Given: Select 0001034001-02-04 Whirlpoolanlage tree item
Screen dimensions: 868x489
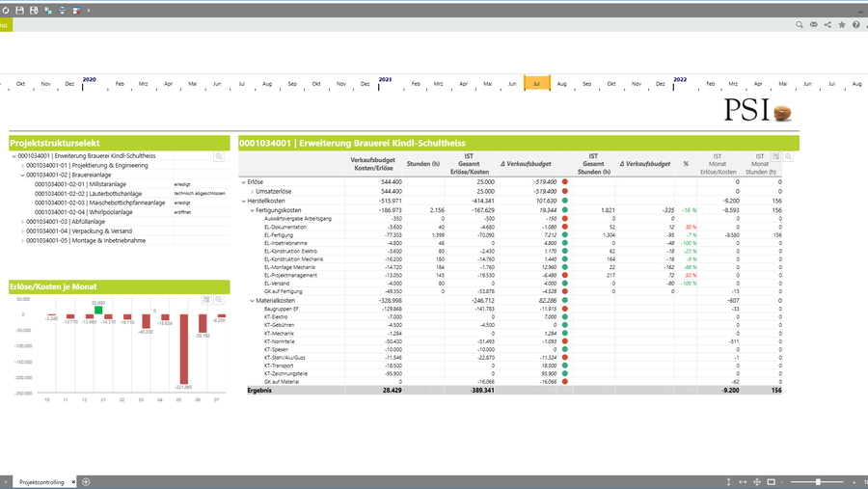Looking at the screenshot, I should (84, 212).
